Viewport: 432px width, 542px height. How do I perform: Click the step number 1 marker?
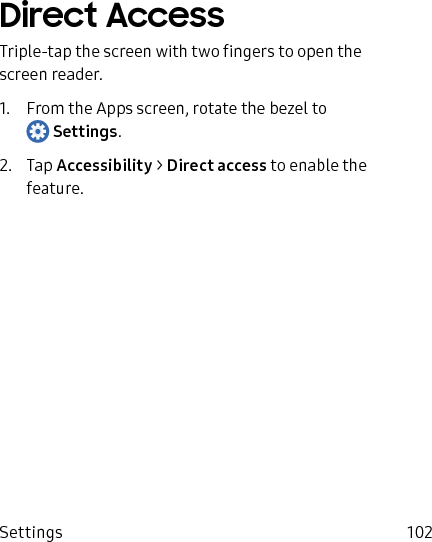[x=5, y=109]
